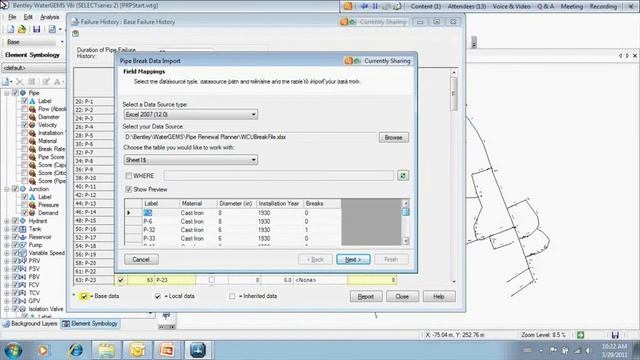This screenshot has width=640, height=360.
Task: Click the Save icon in WaterGEMS toolbar
Action: [x=36, y=29]
